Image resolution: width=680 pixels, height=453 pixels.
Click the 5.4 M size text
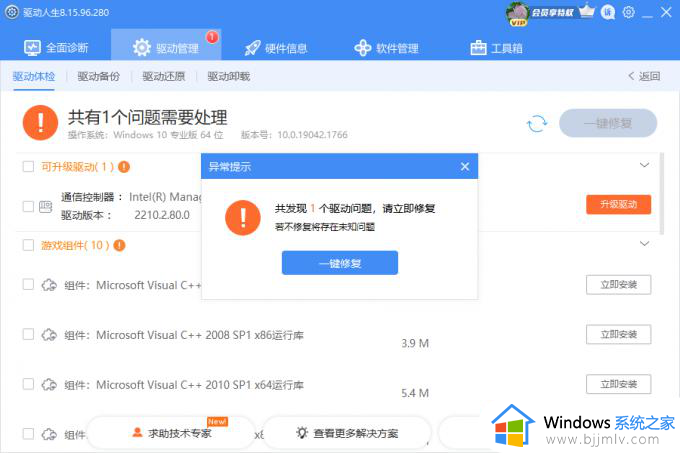[415, 393]
